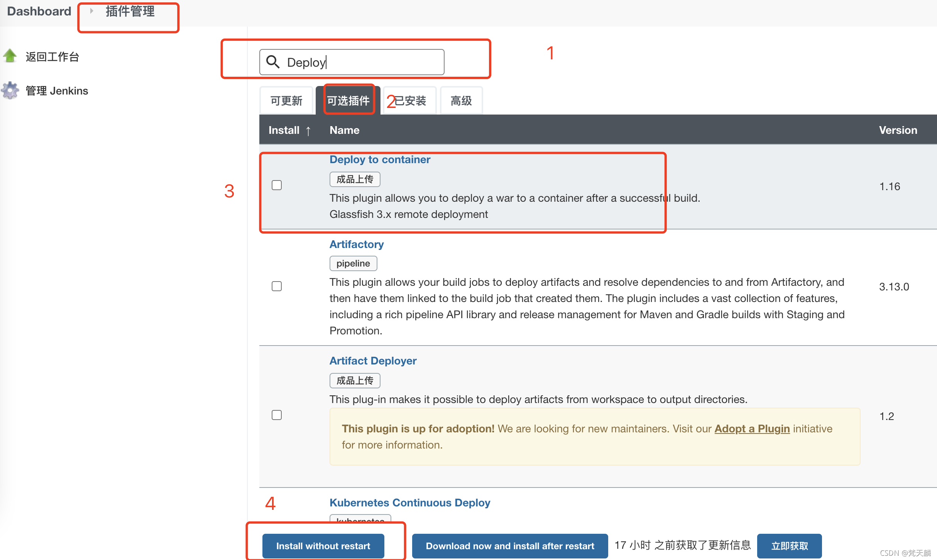Check the Artifact Deployer plugin checkbox

click(x=277, y=415)
